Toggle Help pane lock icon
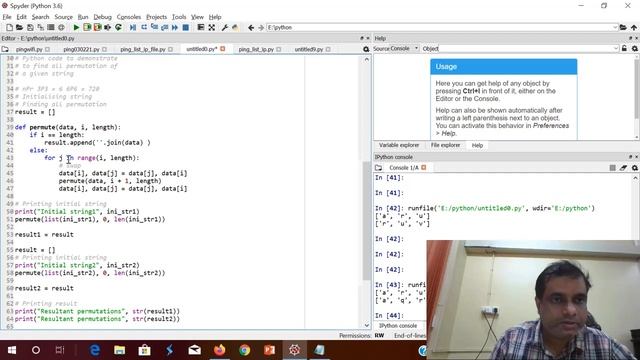This screenshot has width=640, height=360. [x=624, y=49]
